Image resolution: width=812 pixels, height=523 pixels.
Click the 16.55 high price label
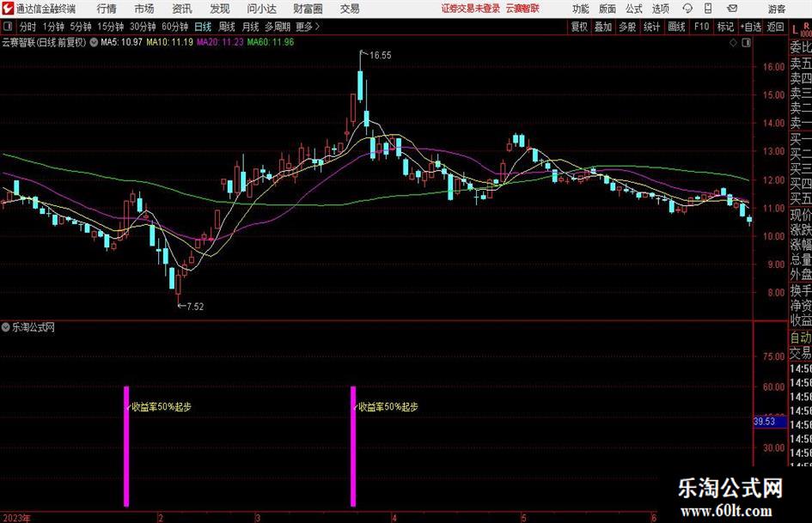click(x=380, y=56)
